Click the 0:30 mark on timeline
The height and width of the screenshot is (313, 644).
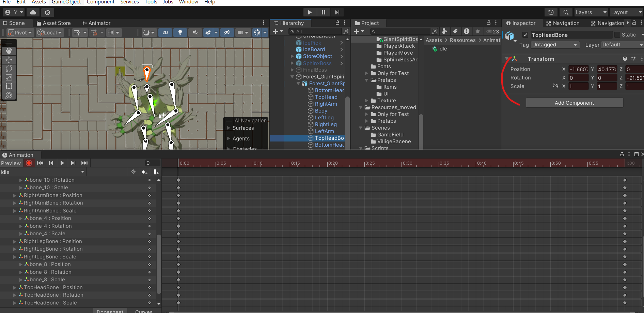pos(407,163)
